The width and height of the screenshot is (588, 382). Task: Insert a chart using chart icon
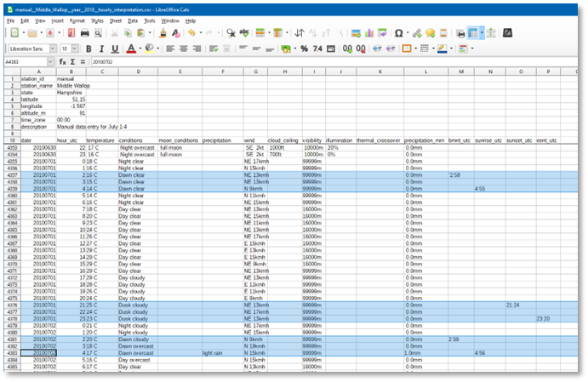point(367,33)
